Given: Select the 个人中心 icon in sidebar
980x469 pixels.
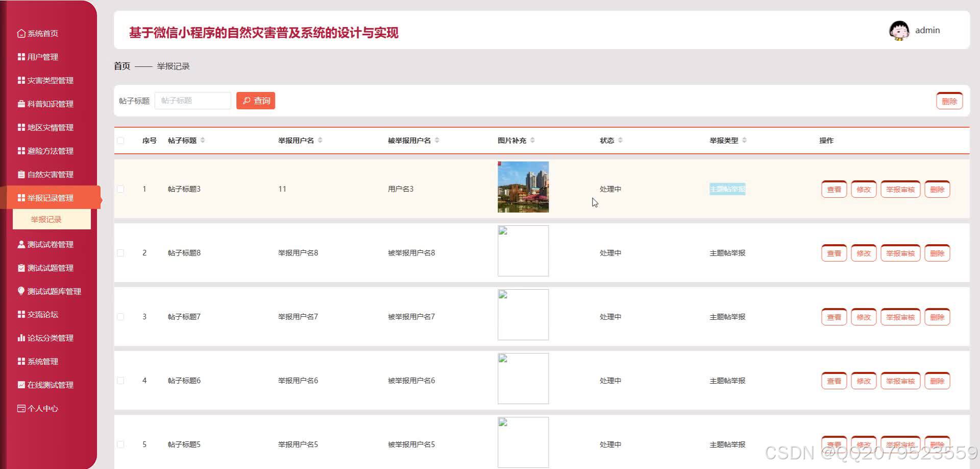Looking at the screenshot, I should 20,408.
